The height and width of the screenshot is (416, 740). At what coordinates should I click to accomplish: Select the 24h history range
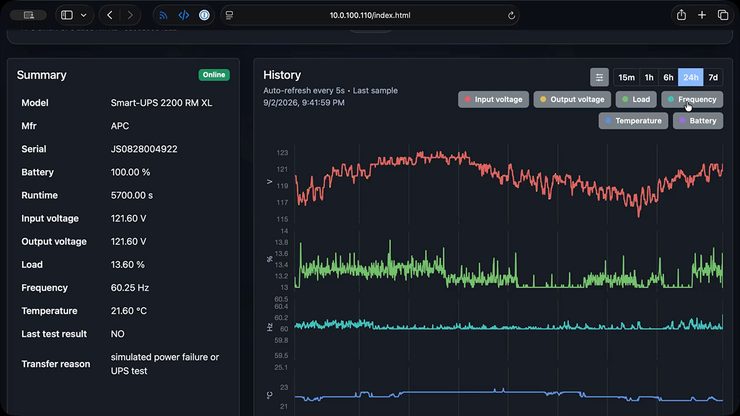point(690,77)
